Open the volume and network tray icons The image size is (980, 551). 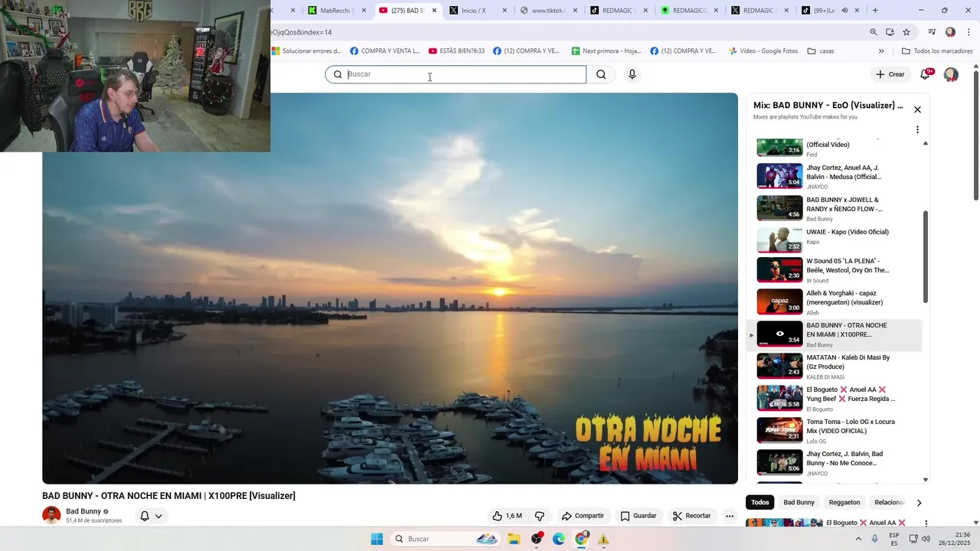coord(918,539)
